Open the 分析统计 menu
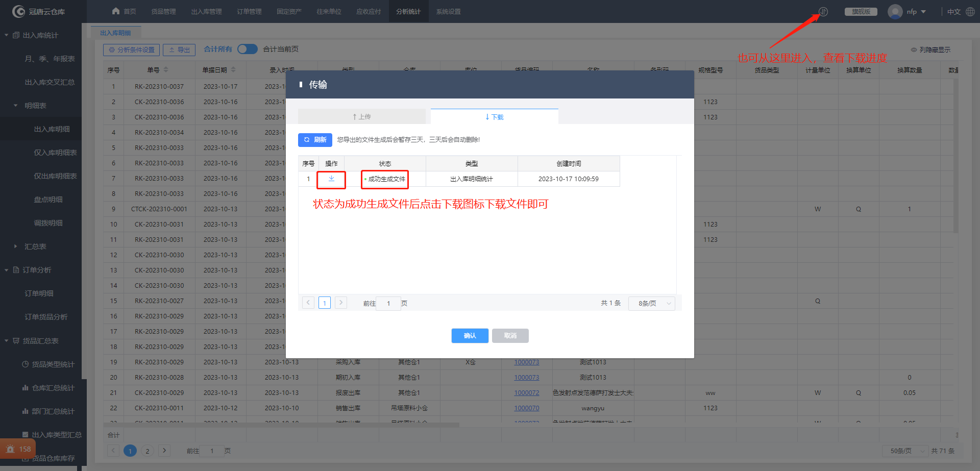Viewport: 980px width, 471px height. pyautogui.click(x=408, y=11)
